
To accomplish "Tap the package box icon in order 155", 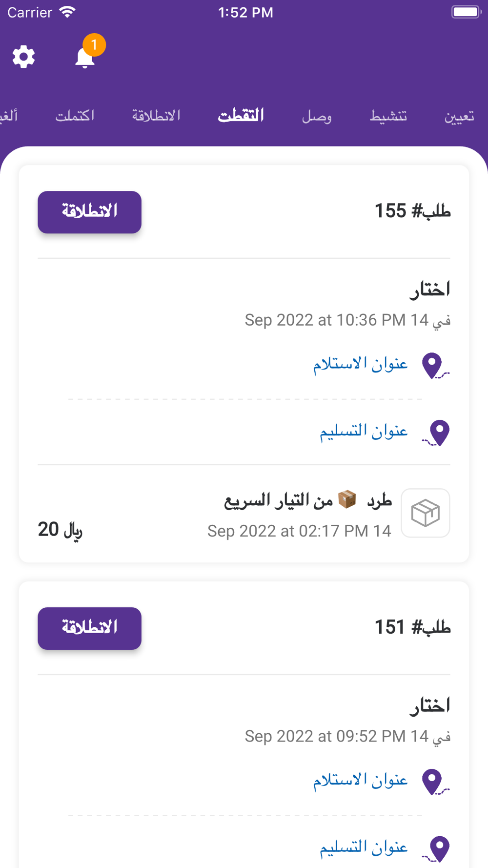I will (x=426, y=513).
